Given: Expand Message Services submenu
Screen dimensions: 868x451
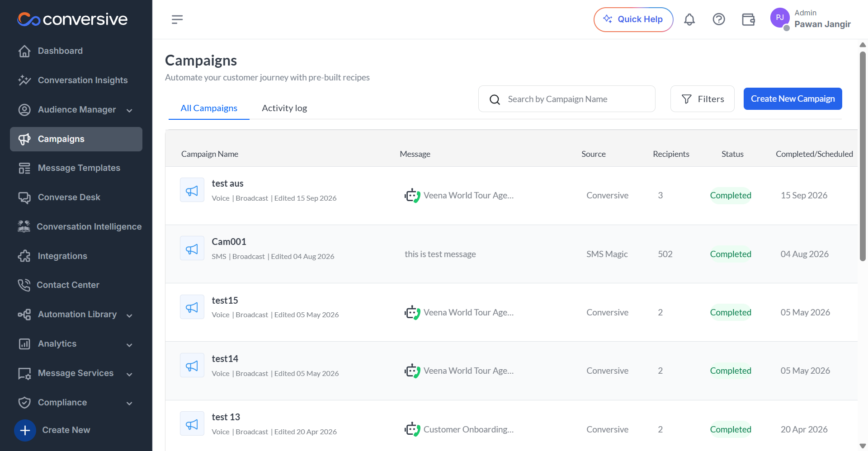Looking at the screenshot, I should pyautogui.click(x=129, y=374).
